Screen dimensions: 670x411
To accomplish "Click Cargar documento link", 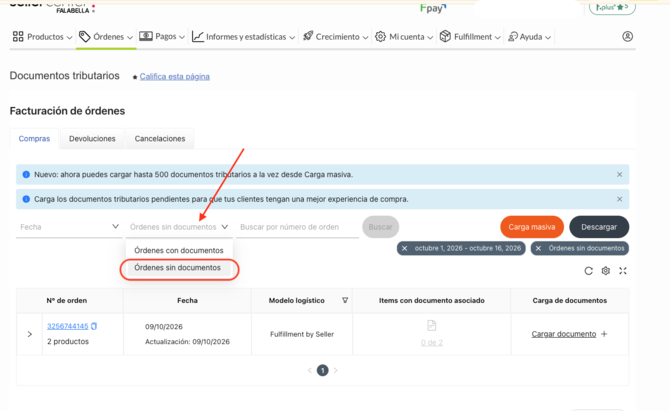I will (564, 334).
